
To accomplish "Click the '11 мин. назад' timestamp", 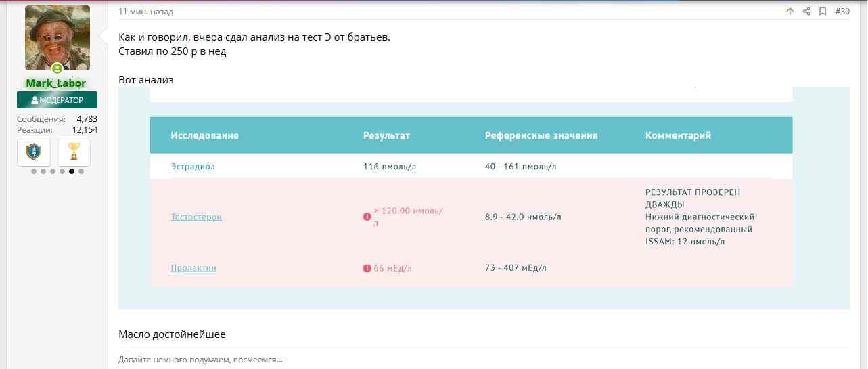I will click(x=145, y=12).
